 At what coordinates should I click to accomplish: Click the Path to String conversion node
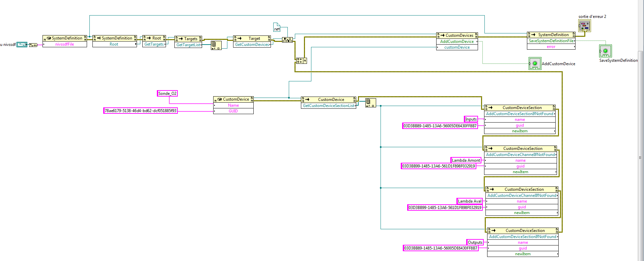click(x=33, y=45)
